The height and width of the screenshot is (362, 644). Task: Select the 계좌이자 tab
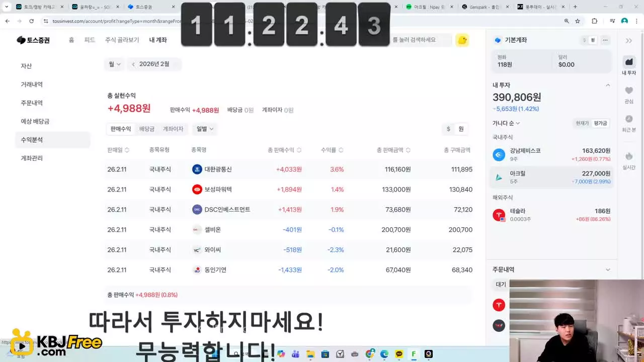[x=173, y=129]
